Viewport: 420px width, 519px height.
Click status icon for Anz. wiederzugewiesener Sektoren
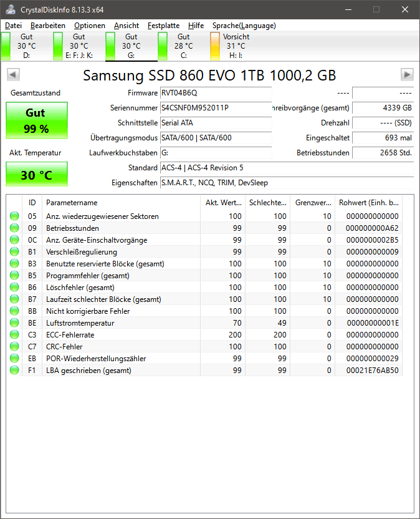click(14, 216)
